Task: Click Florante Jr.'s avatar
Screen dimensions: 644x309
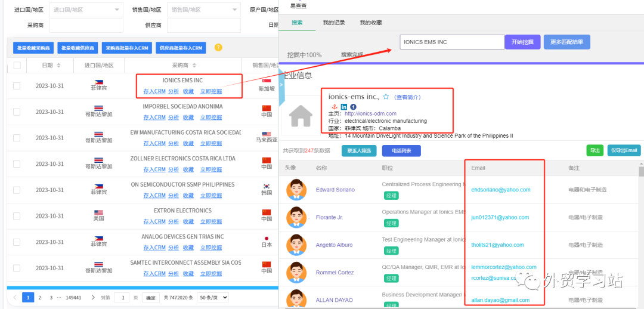Action: 296,217
